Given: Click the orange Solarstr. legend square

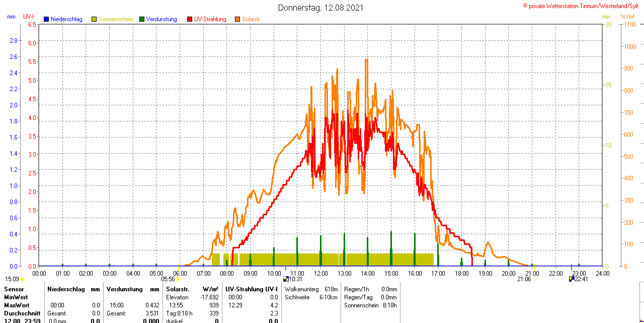Looking at the screenshot, I should pos(237,19).
